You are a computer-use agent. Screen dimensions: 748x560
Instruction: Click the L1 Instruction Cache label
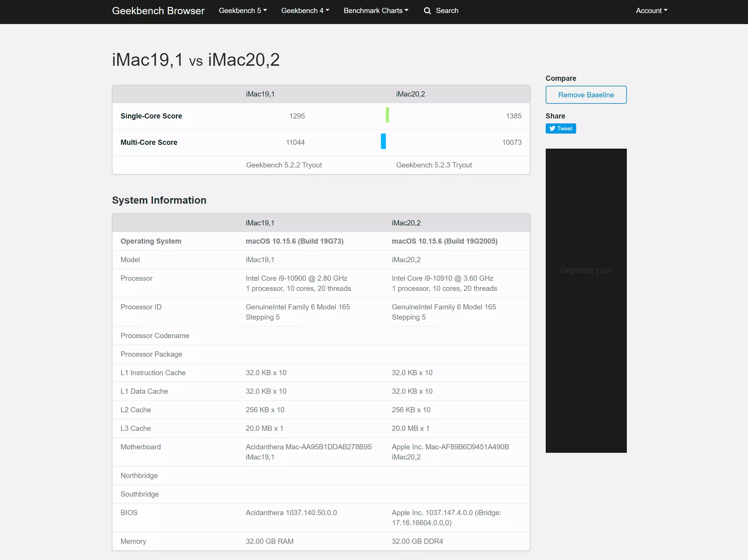(x=153, y=373)
